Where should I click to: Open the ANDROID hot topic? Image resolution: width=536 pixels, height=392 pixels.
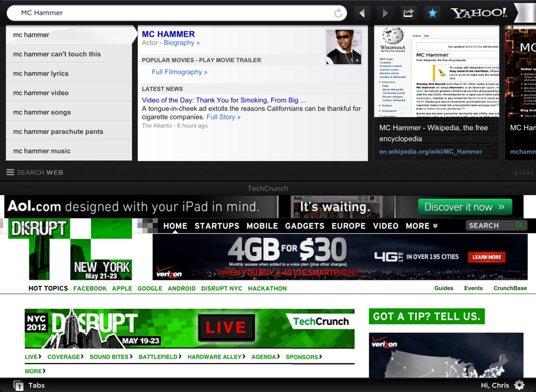[x=181, y=289]
